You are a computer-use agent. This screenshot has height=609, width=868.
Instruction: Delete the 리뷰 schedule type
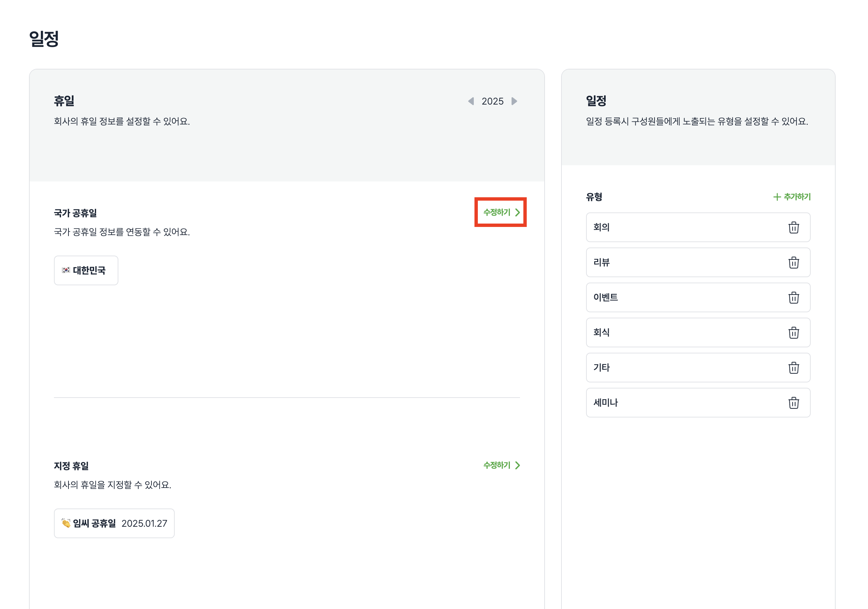[793, 263]
